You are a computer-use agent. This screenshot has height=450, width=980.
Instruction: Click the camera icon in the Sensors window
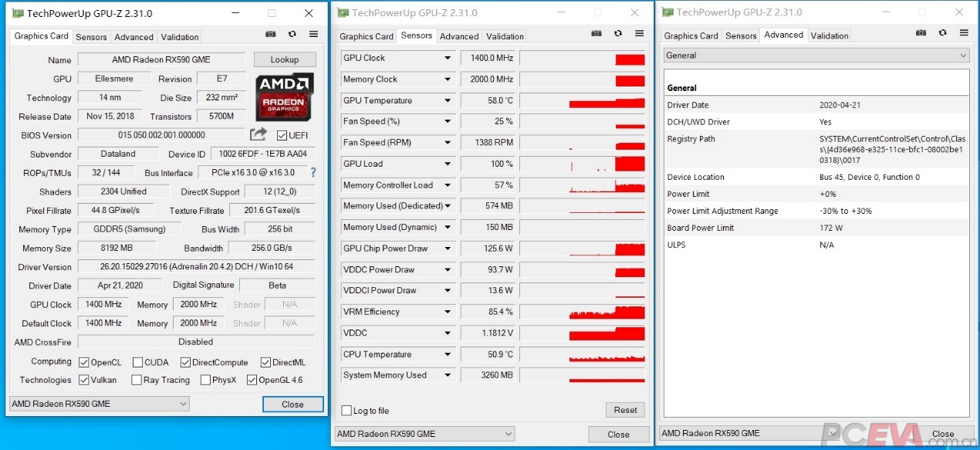[x=596, y=34]
